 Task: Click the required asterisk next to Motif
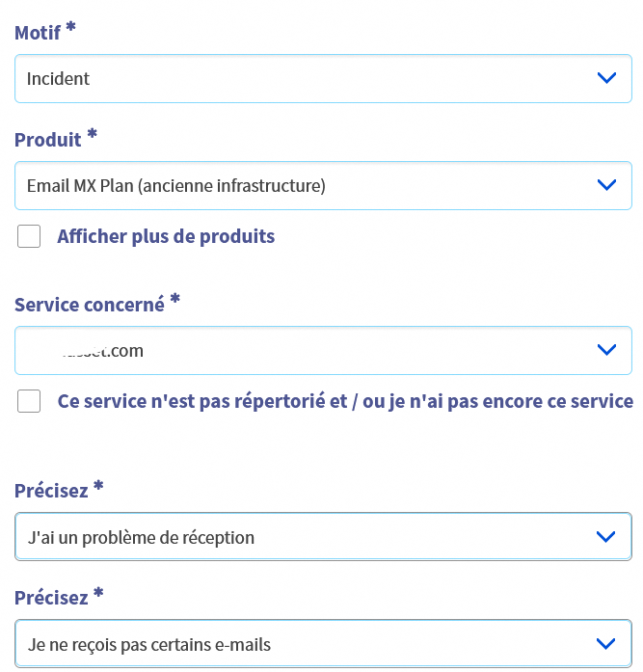pyautogui.click(x=71, y=28)
